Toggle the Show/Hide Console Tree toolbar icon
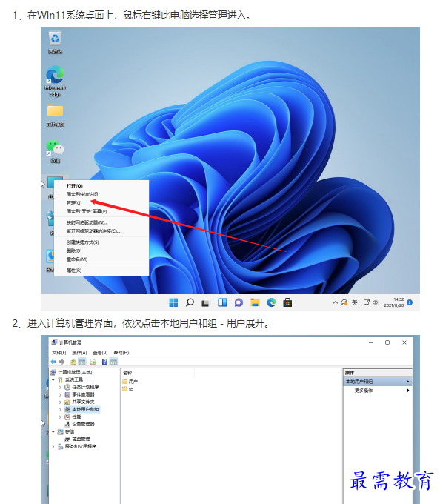440x504 pixels. pos(82,362)
